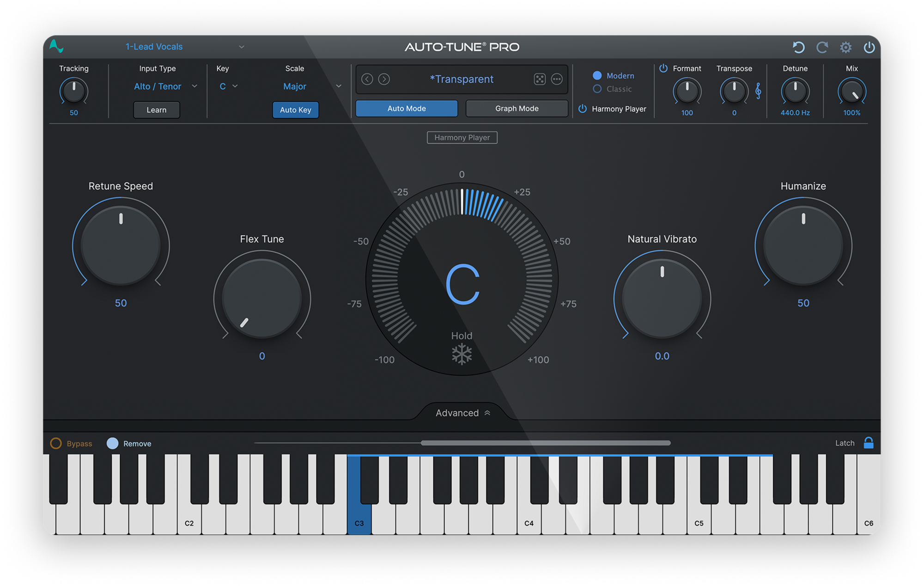The image size is (924, 586).
Task: Click the Tracking value 50
Action: pyautogui.click(x=74, y=113)
